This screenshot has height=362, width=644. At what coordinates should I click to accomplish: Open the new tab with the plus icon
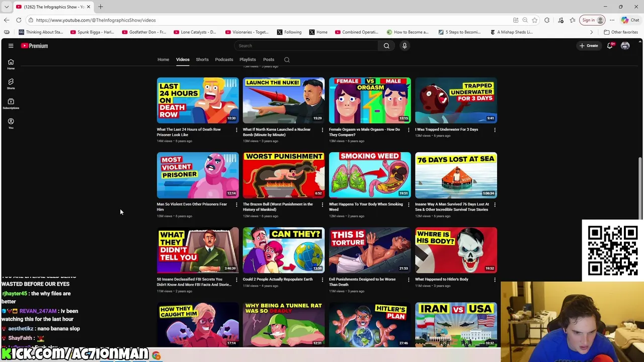coord(101,7)
